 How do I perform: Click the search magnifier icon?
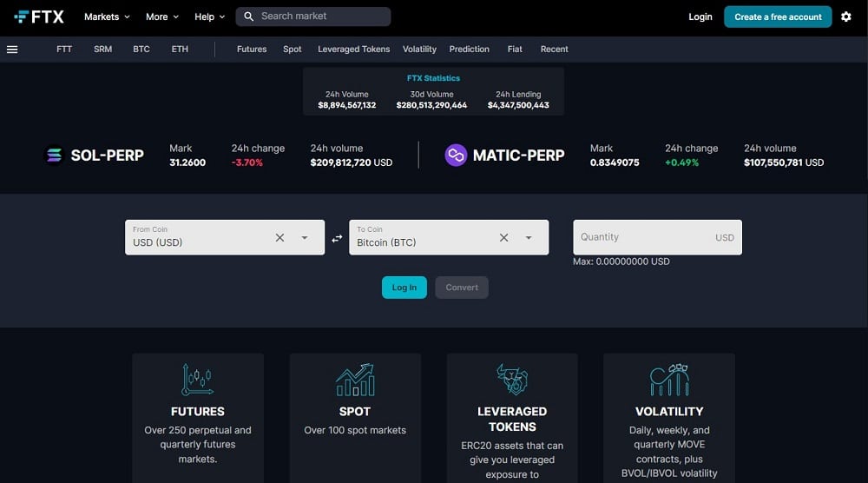[x=248, y=17]
